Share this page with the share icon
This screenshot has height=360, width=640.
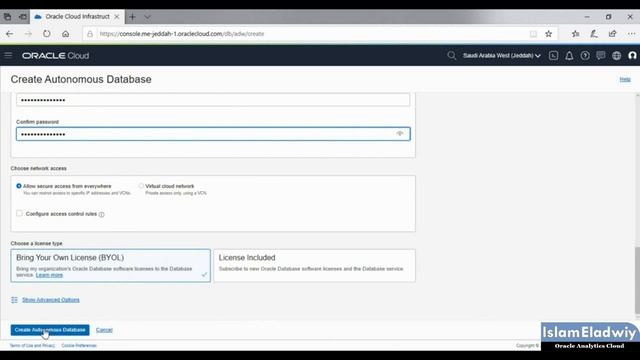[613, 34]
